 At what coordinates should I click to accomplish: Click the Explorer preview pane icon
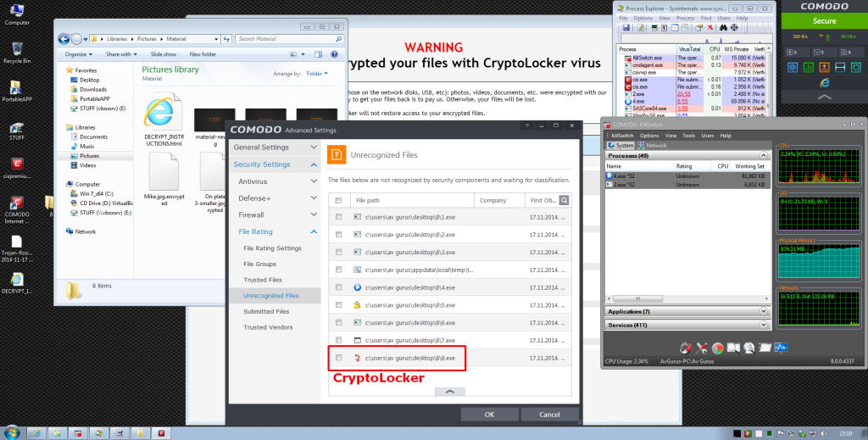pyautogui.click(x=319, y=54)
